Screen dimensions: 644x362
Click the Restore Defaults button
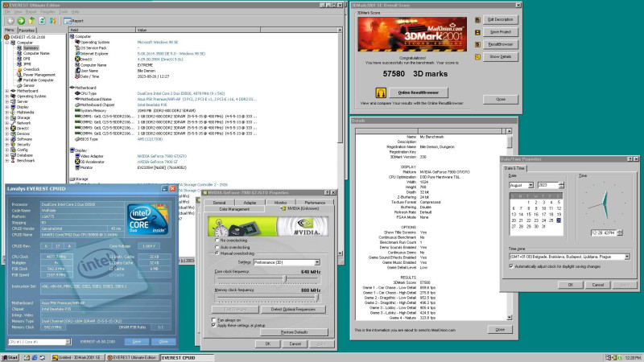(294, 332)
